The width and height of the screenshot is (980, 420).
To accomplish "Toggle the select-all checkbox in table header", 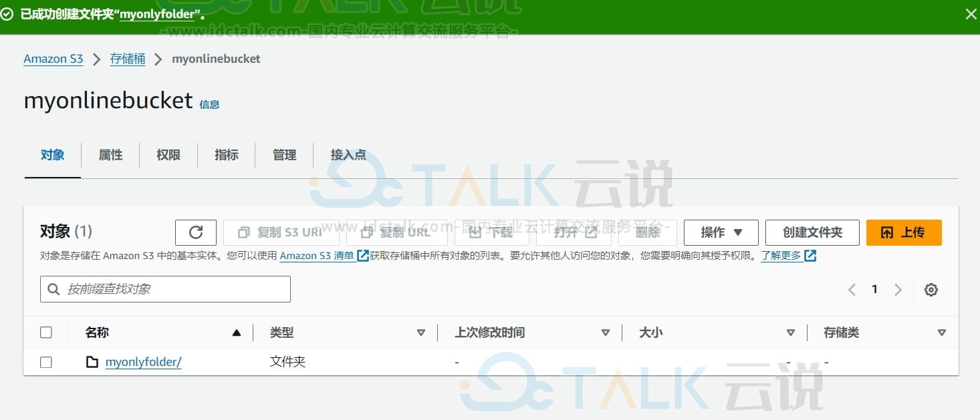I will pyautogui.click(x=46, y=333).
